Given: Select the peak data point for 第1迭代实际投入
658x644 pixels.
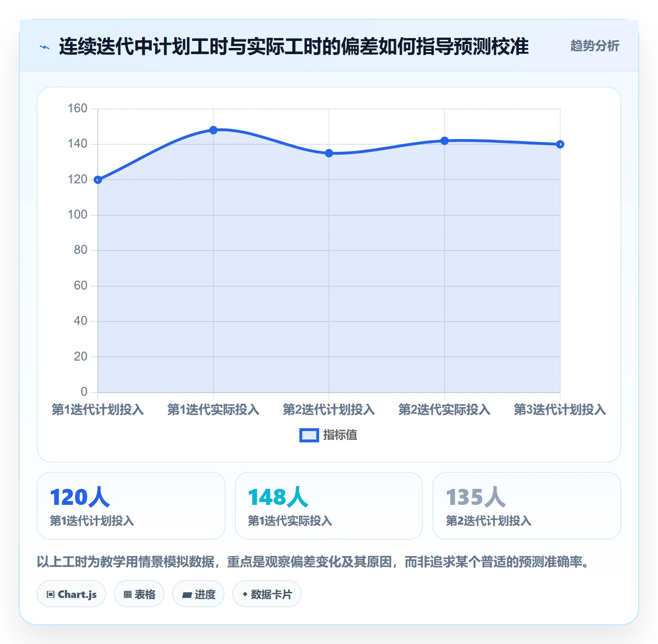Looking at the screenshot, I should (x=213, y=130).
